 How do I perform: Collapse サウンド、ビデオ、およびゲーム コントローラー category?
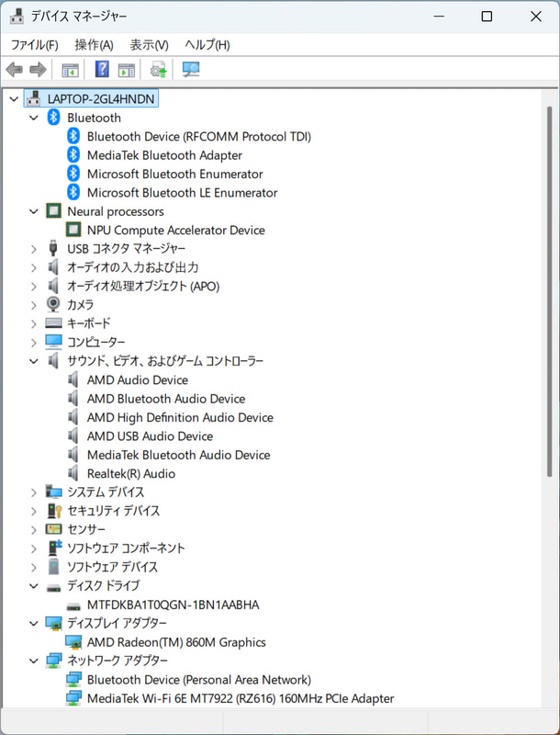(34, 361)
